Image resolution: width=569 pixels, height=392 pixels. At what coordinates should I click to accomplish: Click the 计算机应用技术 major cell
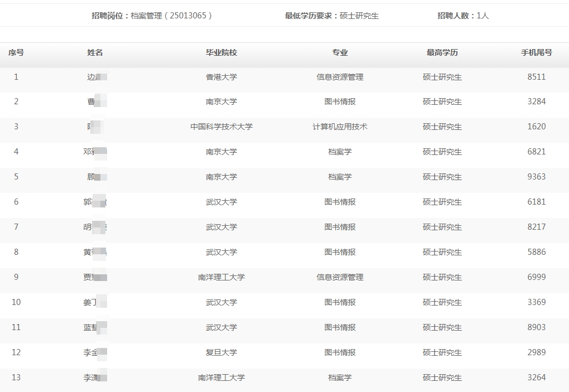pyautogui.click(x=340, y=127)
